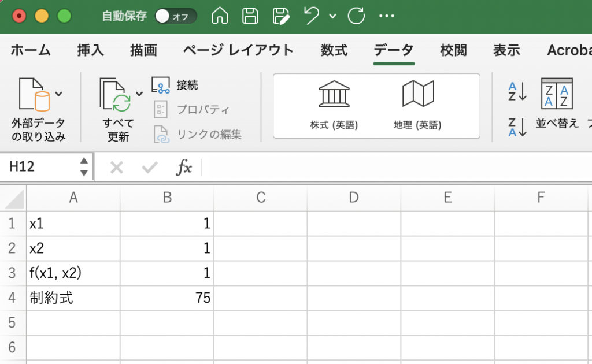Screen dimensions: 592x364
Task: Switch to the ホーム tab
Action: tap(31, 50)
